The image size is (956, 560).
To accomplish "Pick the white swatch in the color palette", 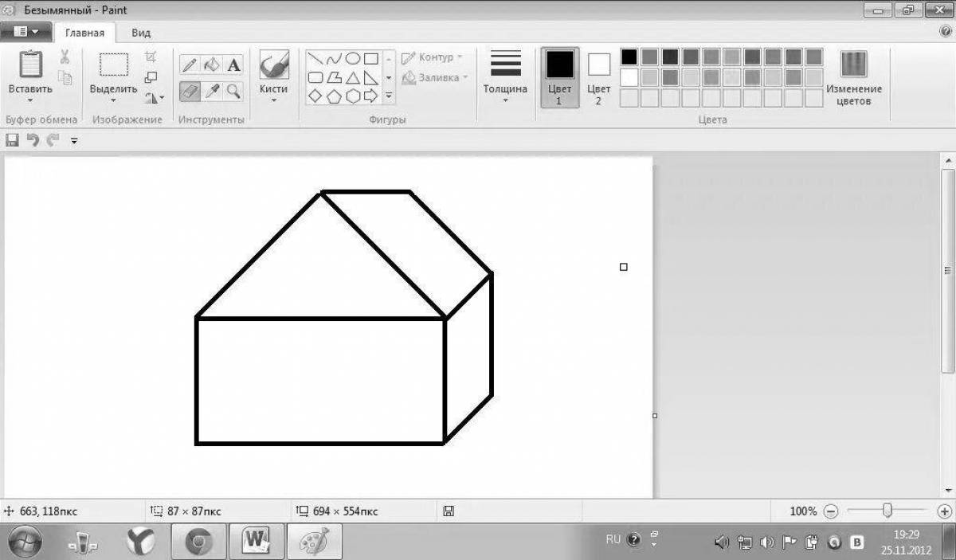I will click(629, 77).
